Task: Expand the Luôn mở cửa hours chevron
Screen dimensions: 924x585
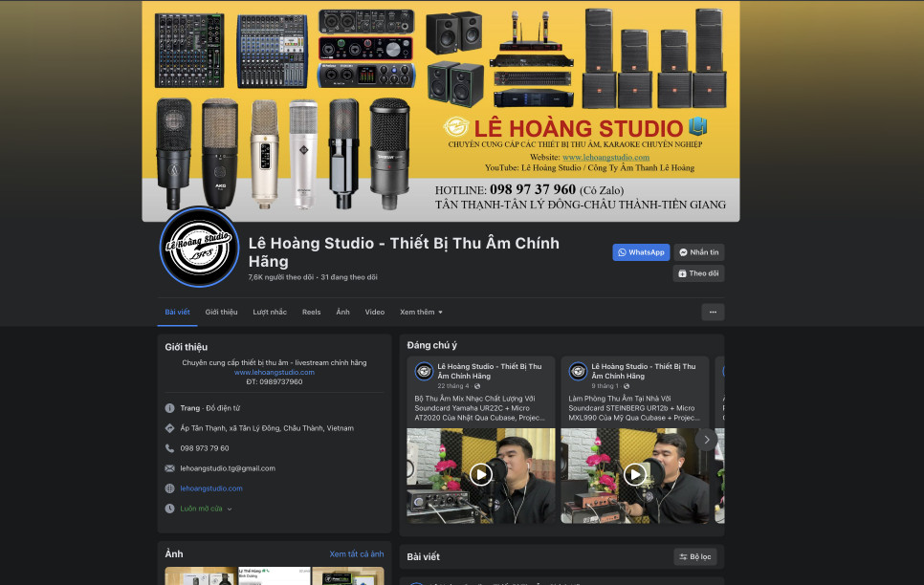Action: pos(230,509)
